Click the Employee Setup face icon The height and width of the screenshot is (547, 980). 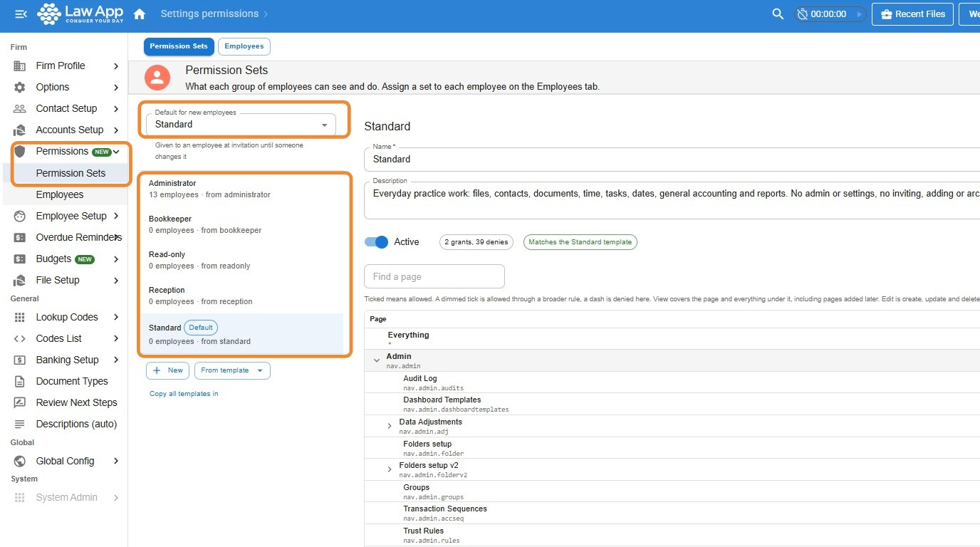(x=20, y=216)
